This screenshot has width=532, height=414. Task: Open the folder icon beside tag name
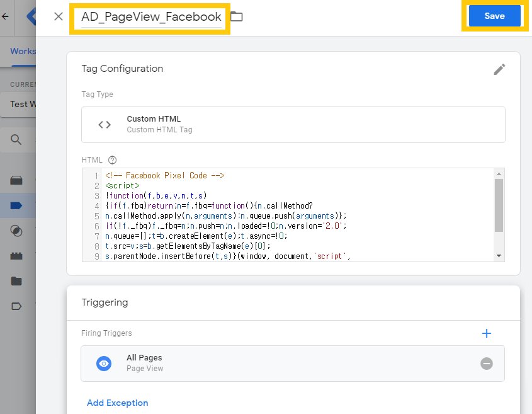(x=237, y=16)
